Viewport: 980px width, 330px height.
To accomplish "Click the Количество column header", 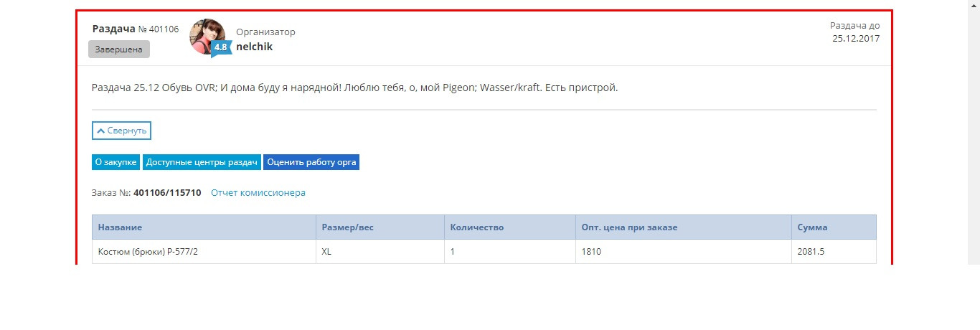I will click(510, 227).
